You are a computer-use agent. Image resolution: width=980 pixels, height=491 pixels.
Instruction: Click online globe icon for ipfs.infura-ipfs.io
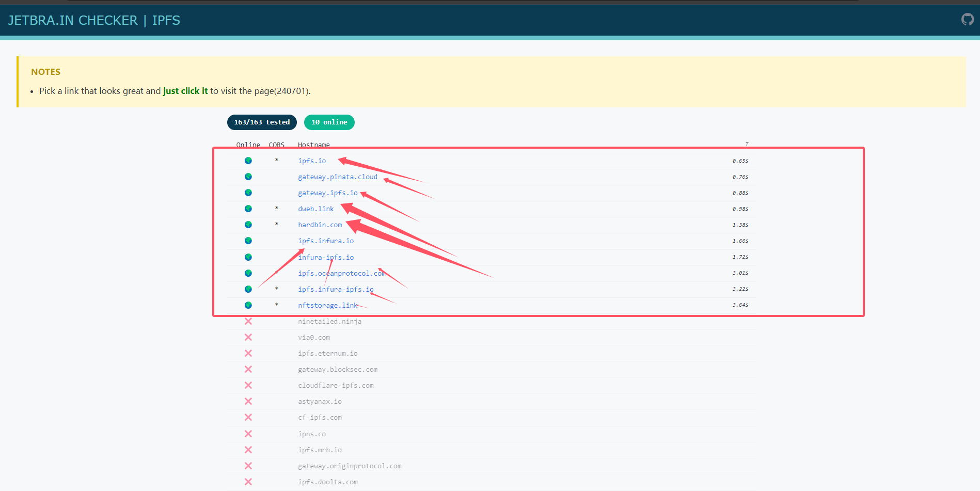tap(248, 289)
